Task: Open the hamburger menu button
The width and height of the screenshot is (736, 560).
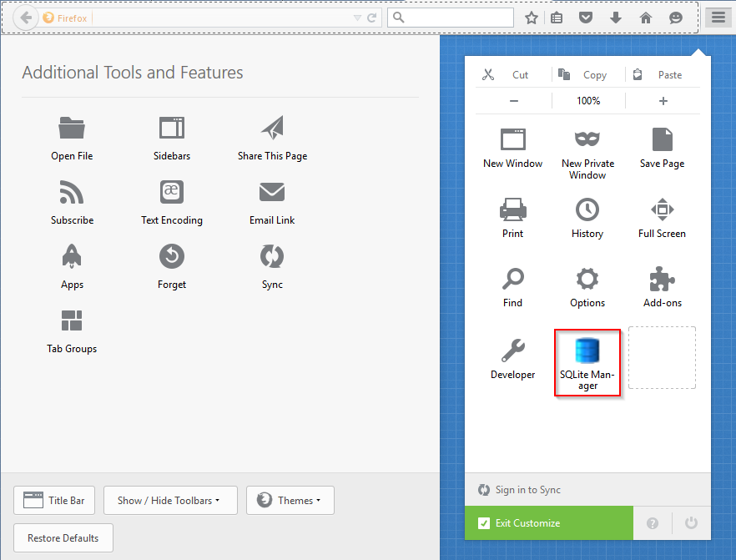Action: (x=718, y=18)
